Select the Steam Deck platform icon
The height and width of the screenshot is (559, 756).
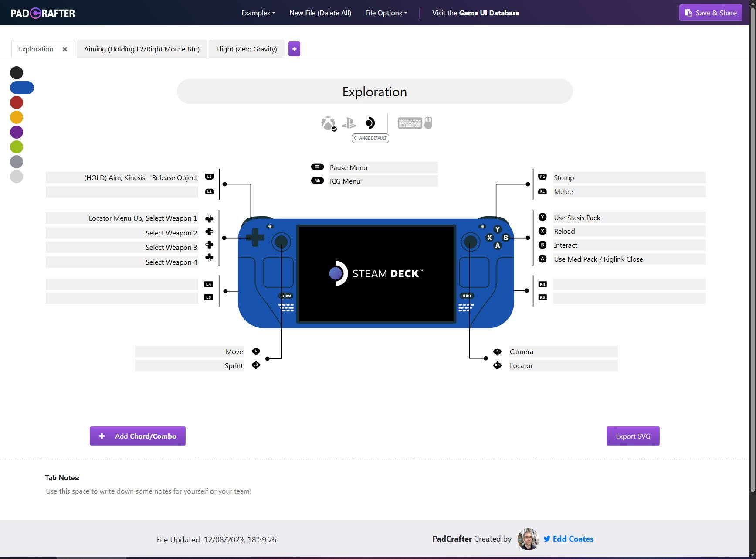coord(370,123)
